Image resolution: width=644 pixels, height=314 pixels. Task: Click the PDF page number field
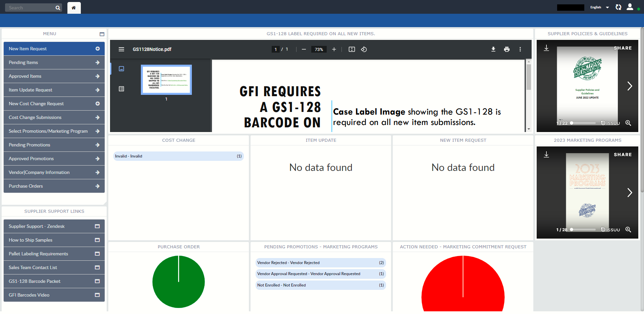tap(275, 49)
